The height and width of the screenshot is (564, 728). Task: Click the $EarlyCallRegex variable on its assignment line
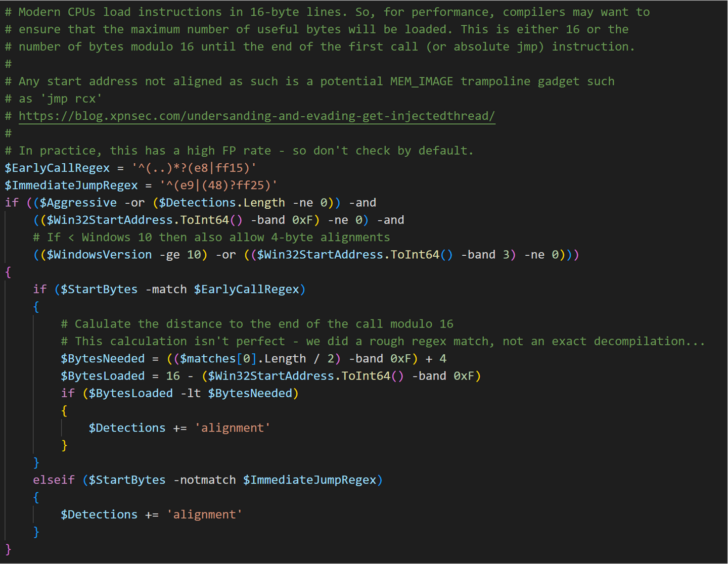57,168
